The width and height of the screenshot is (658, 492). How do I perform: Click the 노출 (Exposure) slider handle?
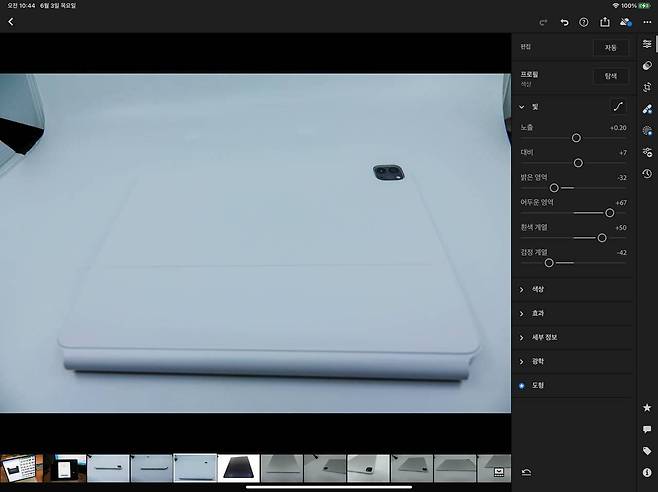pos(576,138)
